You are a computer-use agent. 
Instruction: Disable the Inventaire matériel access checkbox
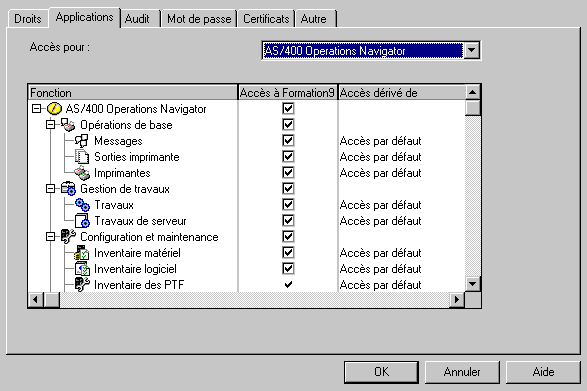[288, 252]
